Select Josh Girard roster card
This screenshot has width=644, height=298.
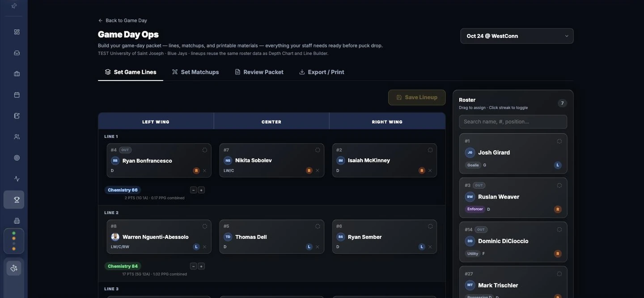(513, 153)
